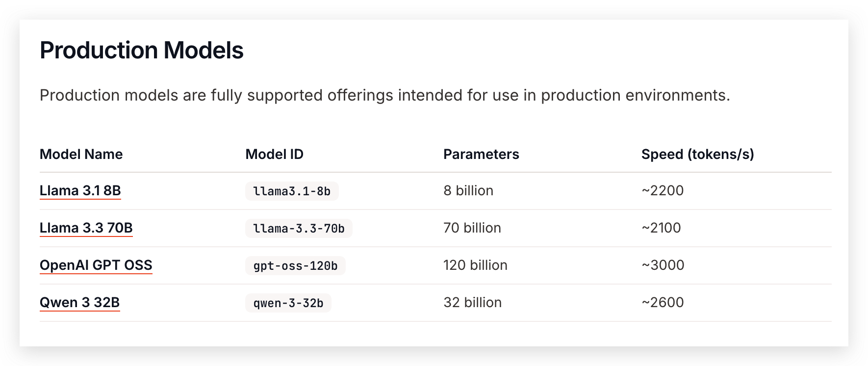The height and width of the screenshot is (366, 868).
Task: Open the Llama 3.3 70B model link
Action: 86,228
